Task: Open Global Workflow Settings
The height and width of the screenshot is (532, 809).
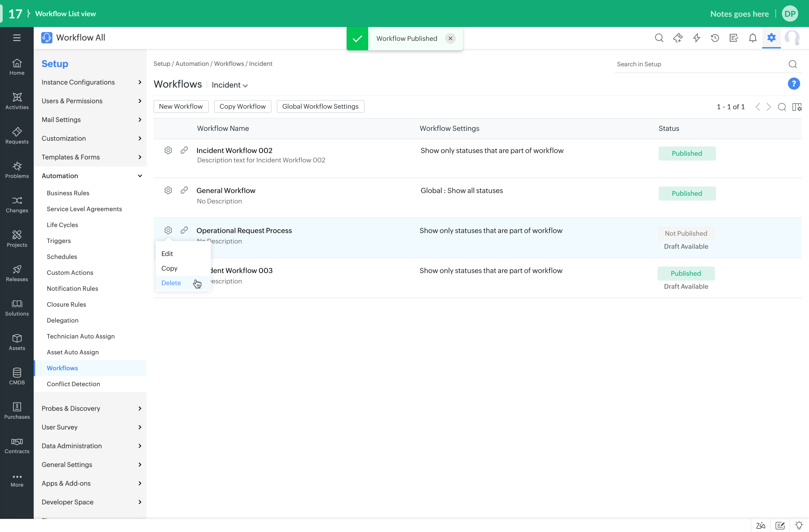Action: click(x=320, y=107)
